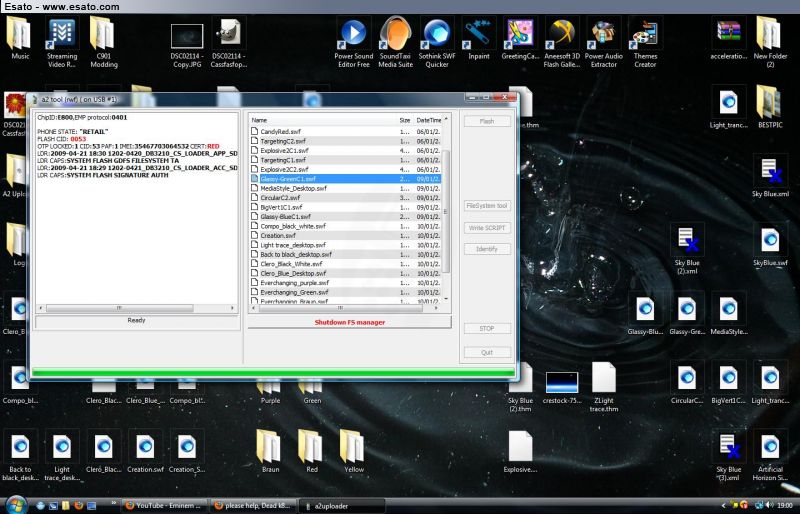Click the Identify button
This screenshot has width=800, height=514.
click(487, 249)
